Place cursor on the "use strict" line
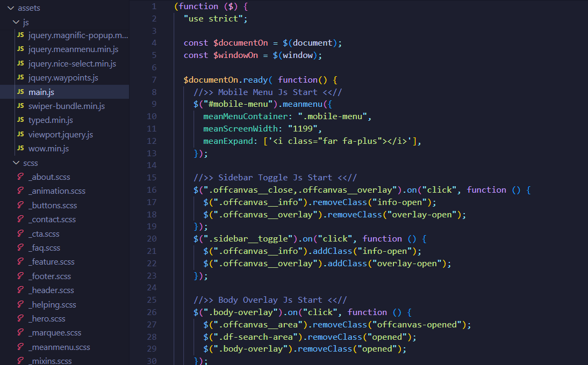Viewport: 588px width, 365px height. [216, 19]
